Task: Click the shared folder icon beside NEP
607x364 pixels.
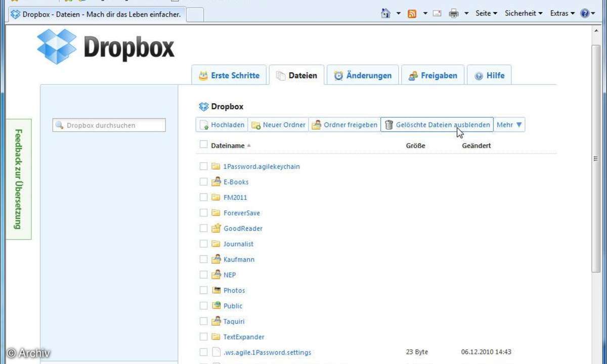Action: click(216, 275)
